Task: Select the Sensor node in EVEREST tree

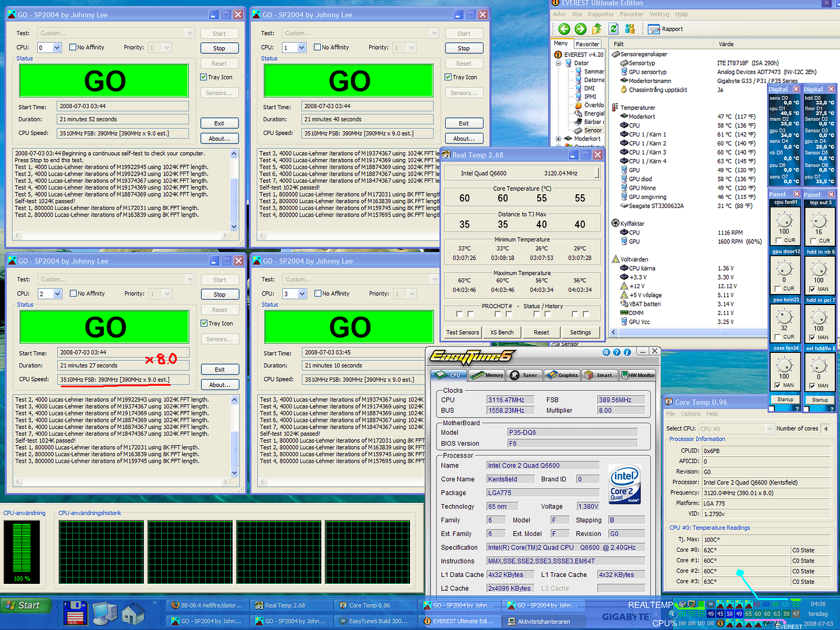Action: [x=588, y=130]
